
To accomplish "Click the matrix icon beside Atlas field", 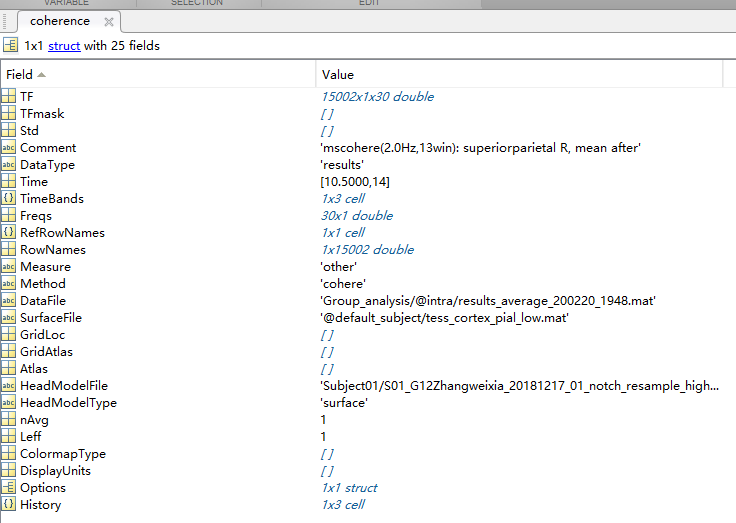I will tap(8, 368).
